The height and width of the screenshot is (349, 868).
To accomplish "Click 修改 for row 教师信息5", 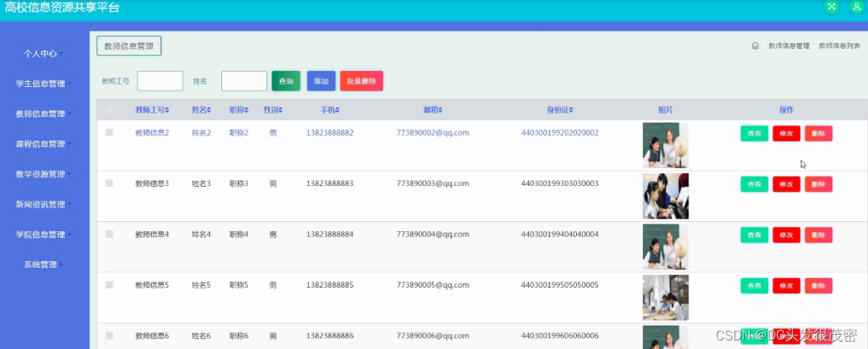I will coord(786,286).
